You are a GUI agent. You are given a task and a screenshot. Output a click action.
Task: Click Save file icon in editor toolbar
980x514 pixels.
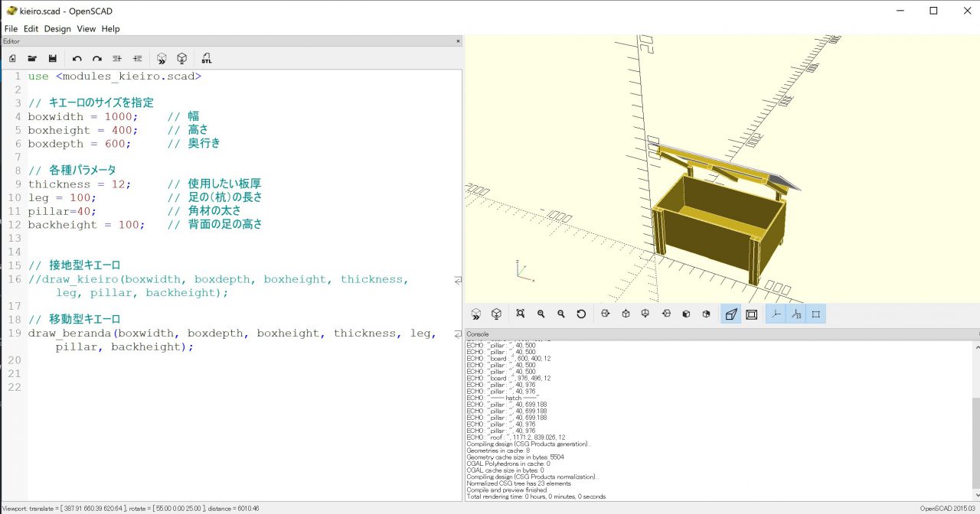(x=53, y=58)
